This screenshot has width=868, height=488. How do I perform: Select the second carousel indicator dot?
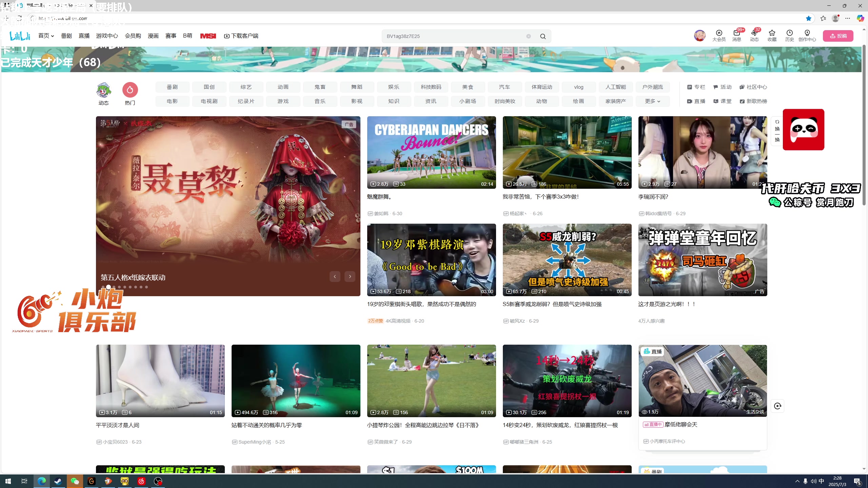pyautogui.click(x=108, y=287)
